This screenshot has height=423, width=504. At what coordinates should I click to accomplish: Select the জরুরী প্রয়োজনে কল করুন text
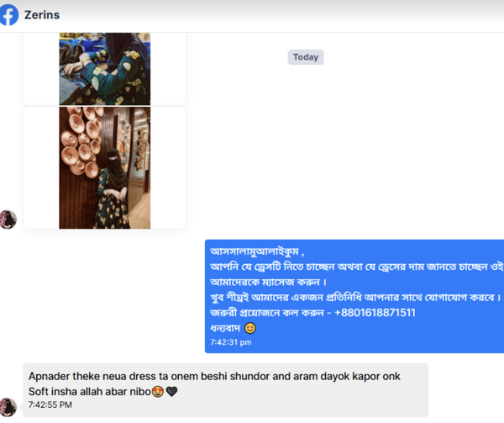click(x=267, y=313)
